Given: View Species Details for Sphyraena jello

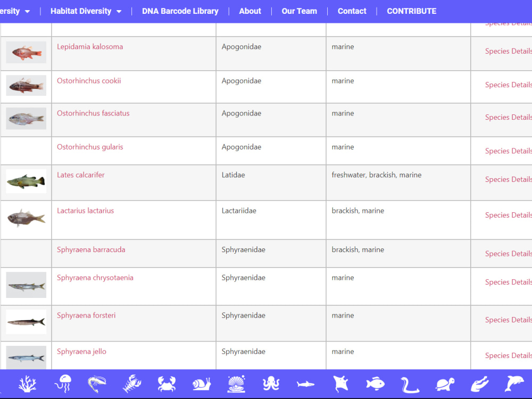Looking at the screenshot, I should (x=508, y=355).
